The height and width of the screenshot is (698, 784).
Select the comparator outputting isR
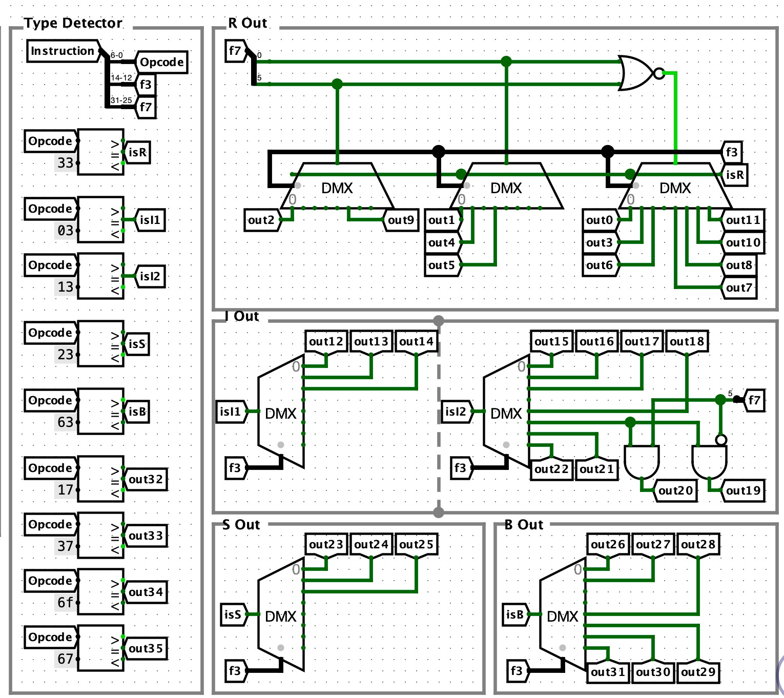point(101,152)
